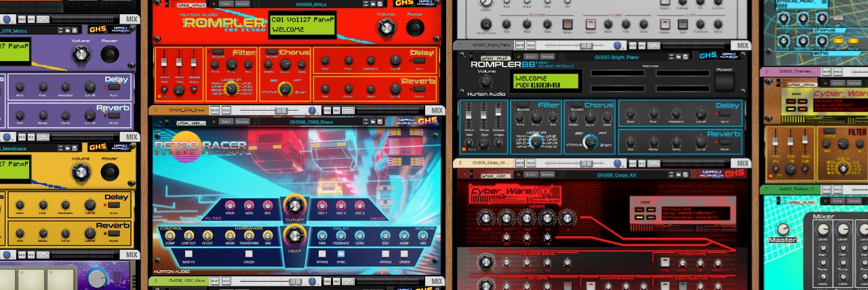The width and height of the screenshot is (868, 290).
Task: Click the OSC 1 knob on Retro Racer
Action: tap(322, 206)
